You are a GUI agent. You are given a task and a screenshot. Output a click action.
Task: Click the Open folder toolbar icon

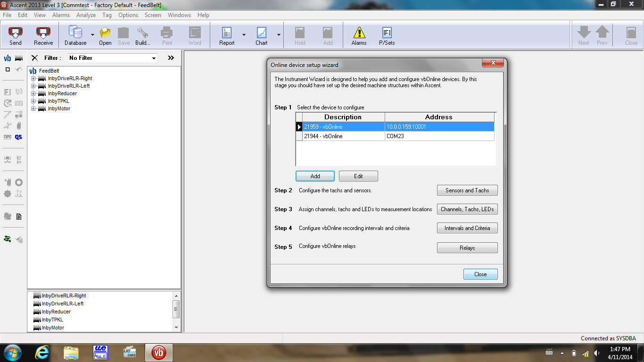(x=105, y=36)
